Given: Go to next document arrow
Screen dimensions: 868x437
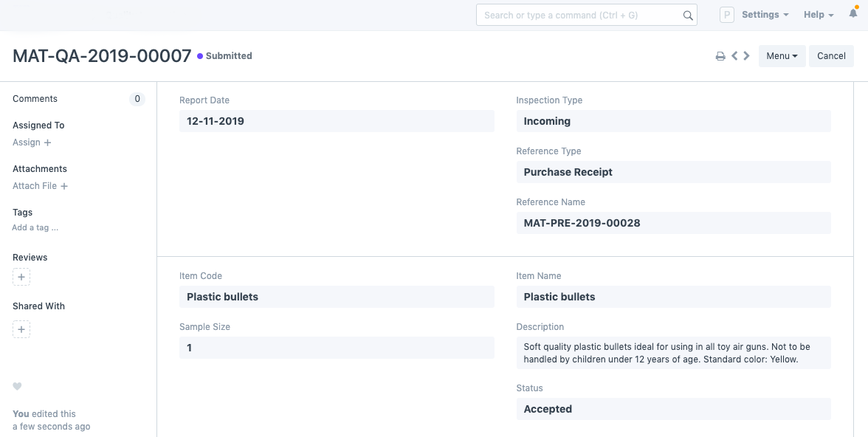Looking at the screenshot, I should [747, 56].
